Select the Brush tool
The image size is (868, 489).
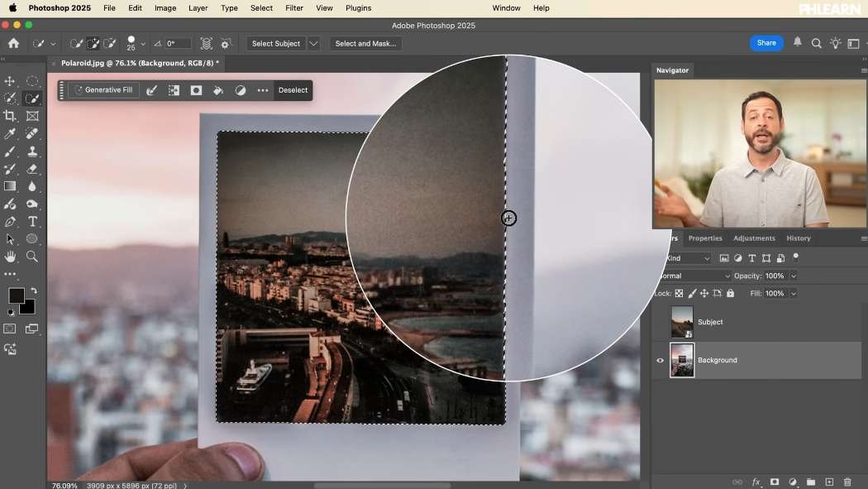pyautogui.click(x=10, y=151)
